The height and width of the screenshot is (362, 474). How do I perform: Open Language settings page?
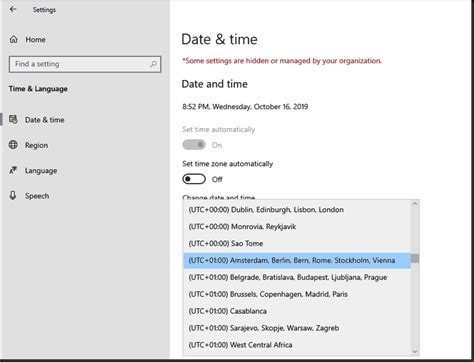coord(41,171)
